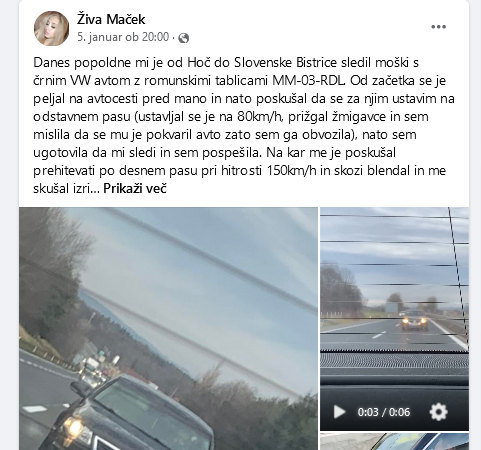Open Živa Maček profile picture
The height and width of the screenshot is (450, 481).
point(51,28)
